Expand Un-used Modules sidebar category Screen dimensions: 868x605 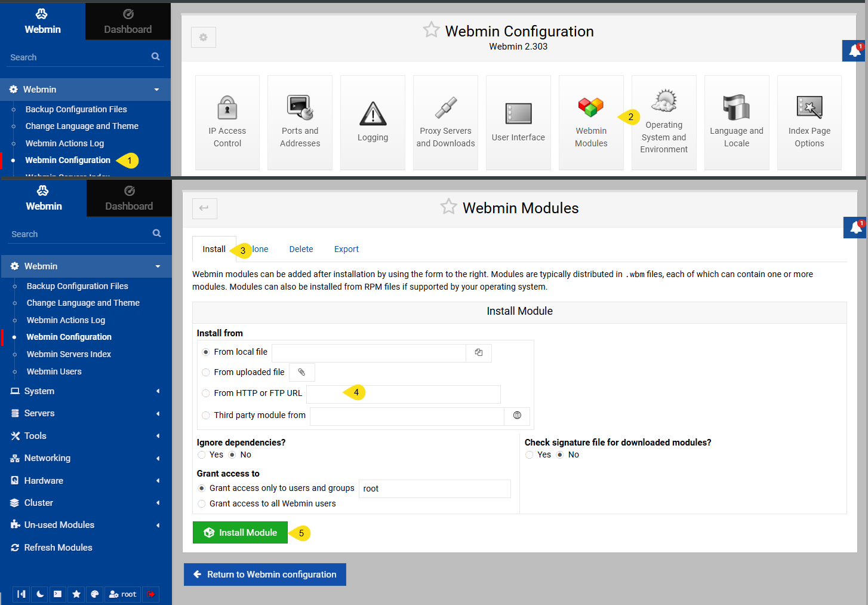click(86, 525)
